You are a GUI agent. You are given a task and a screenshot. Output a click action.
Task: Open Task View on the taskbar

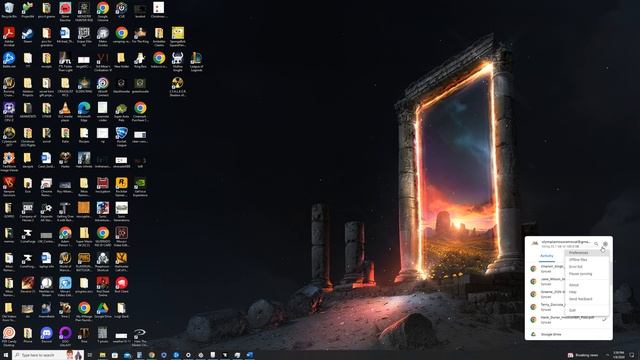90,355
